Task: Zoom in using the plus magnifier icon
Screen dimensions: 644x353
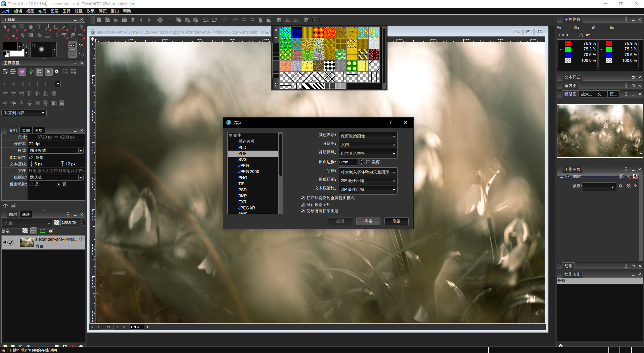Action: pos(244,20)
